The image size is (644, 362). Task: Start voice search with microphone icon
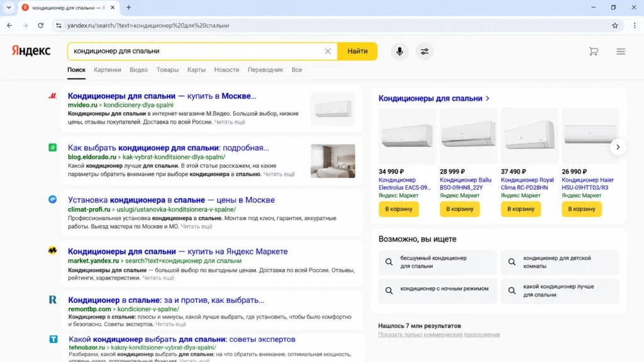[x=399, y=52]
